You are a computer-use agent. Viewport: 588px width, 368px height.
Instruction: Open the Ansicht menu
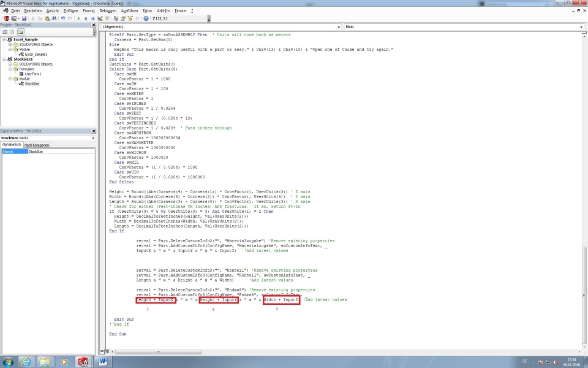coord(53,11)
